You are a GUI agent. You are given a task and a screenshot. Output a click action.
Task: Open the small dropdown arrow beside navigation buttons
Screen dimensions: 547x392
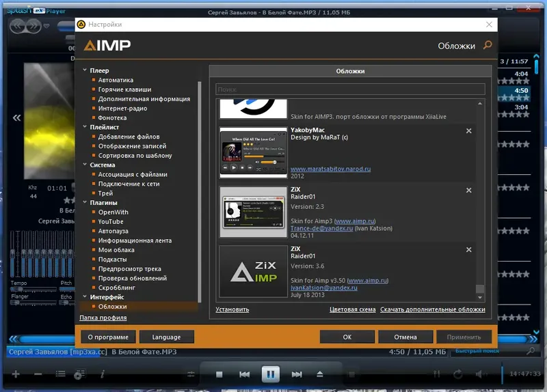pos(46,26)
